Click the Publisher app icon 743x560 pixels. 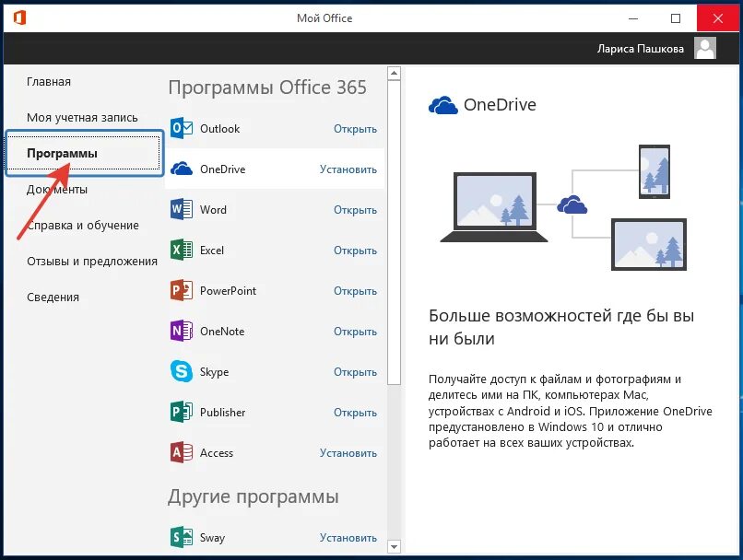tap(181, 412)
